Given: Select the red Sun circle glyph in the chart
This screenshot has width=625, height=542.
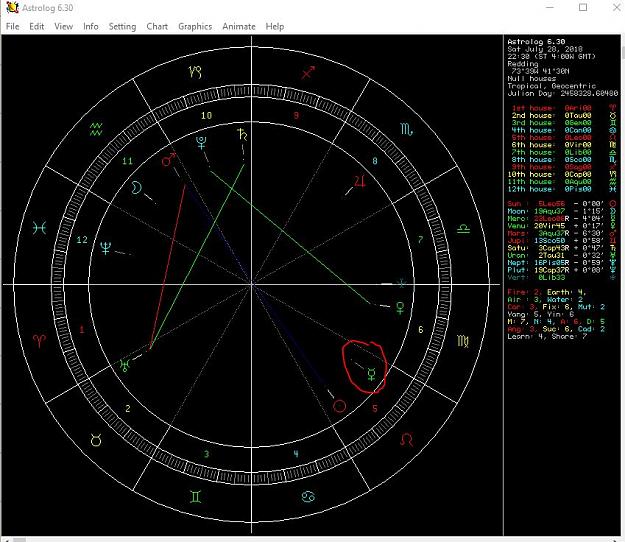Looking at the screenshot, I should pyautogui.click(x=340, y=406).
